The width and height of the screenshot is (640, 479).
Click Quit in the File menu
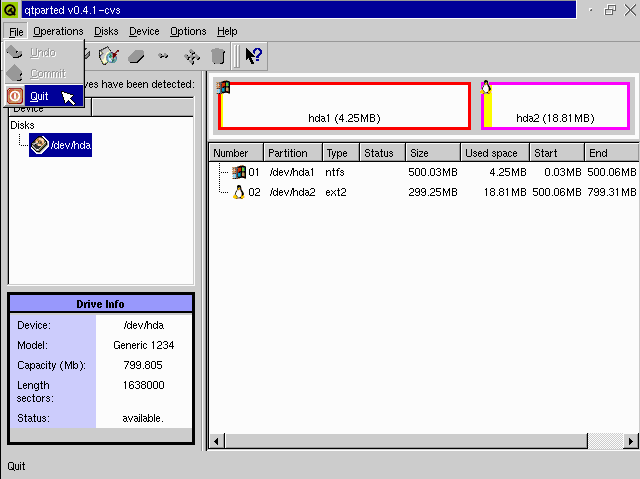[x=44, y=96]
